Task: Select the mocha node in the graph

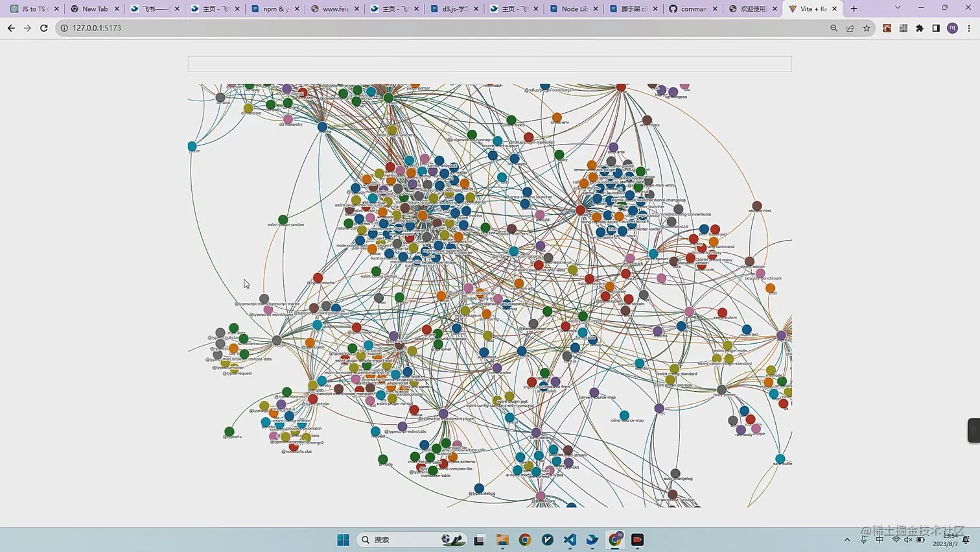Action: [322, 126]
